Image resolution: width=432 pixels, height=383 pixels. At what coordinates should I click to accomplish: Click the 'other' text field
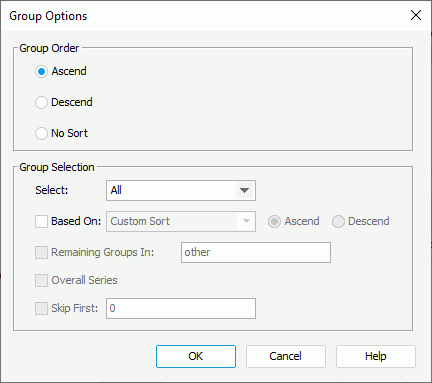coord(256,252)
